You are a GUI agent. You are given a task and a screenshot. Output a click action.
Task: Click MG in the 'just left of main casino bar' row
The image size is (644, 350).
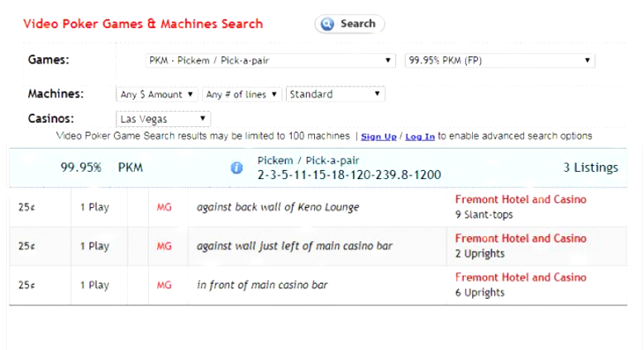164,246
